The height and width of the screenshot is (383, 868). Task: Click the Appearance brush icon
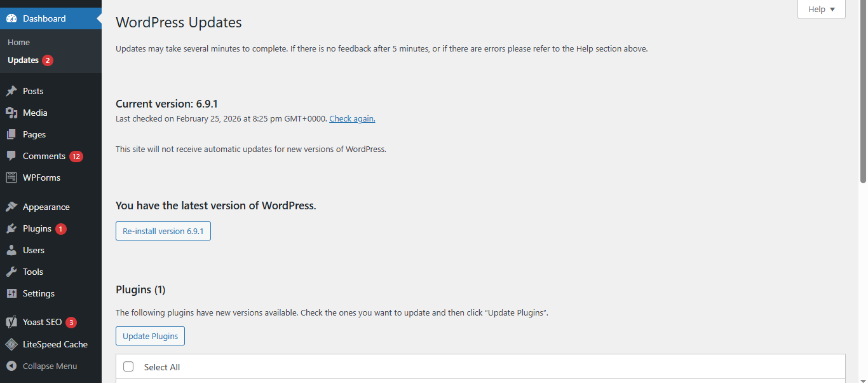click(x=11, y=206)
